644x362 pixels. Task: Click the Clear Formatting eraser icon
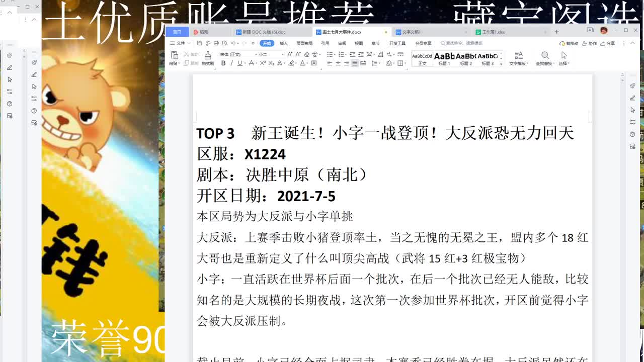pos(306,54)
